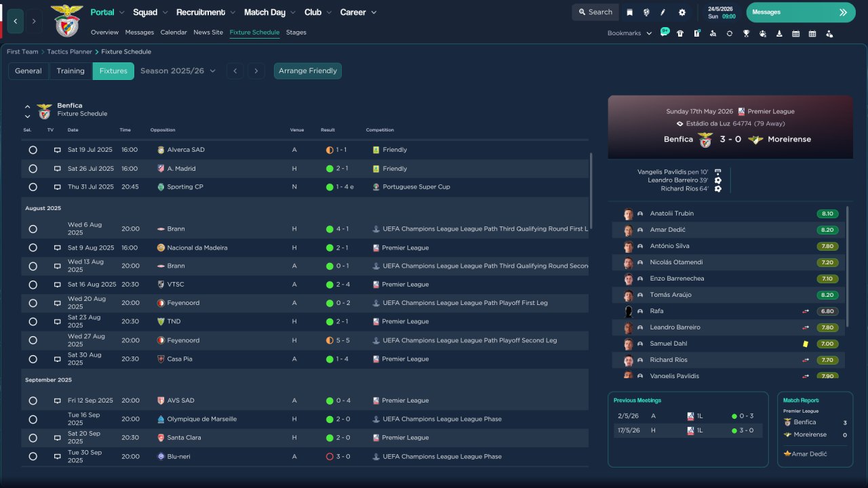Open the trophy shortcut icon

(x=746, y=33)
